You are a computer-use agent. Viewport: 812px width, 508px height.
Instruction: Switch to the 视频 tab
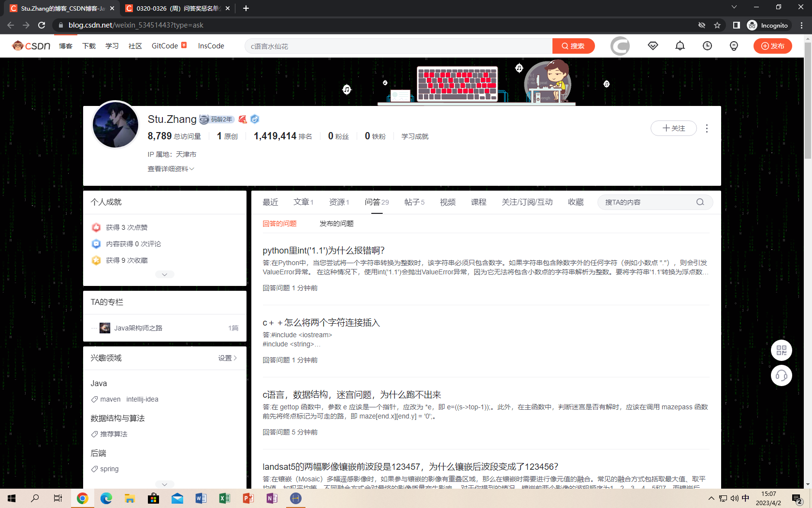(448, 202)
